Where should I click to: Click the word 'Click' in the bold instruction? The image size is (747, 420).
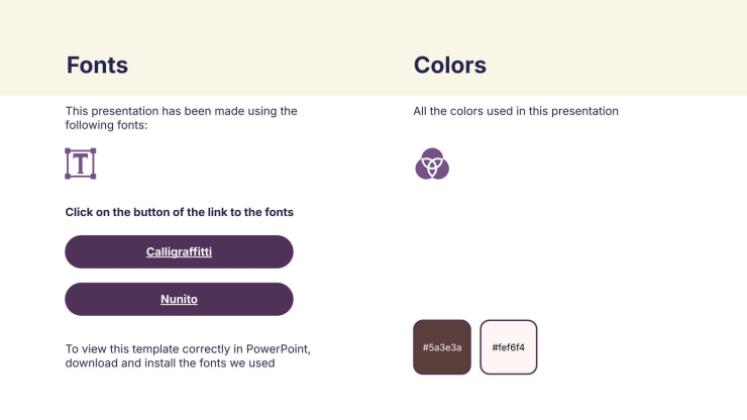(x=79, y=212)
